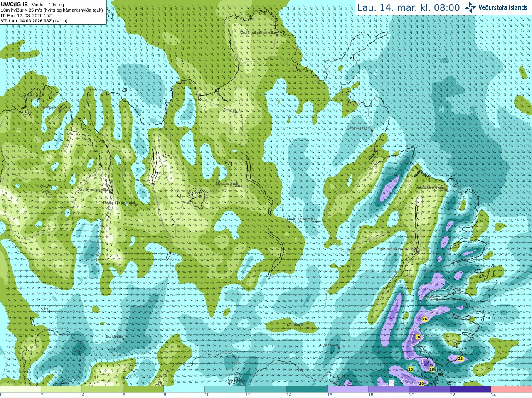The image size is (532, 398).
Task: Pick the 0–2 m/s palest legend swatch
Action: pos(20,389)
